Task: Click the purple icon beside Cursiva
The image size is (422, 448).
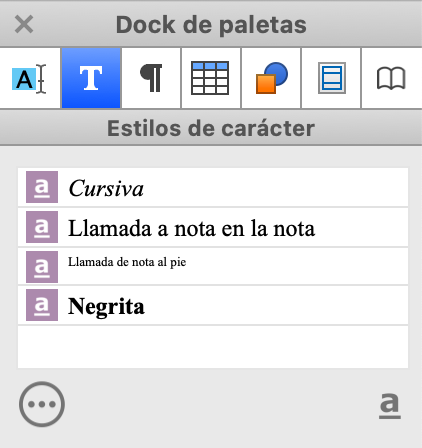Action: point(42,187)
